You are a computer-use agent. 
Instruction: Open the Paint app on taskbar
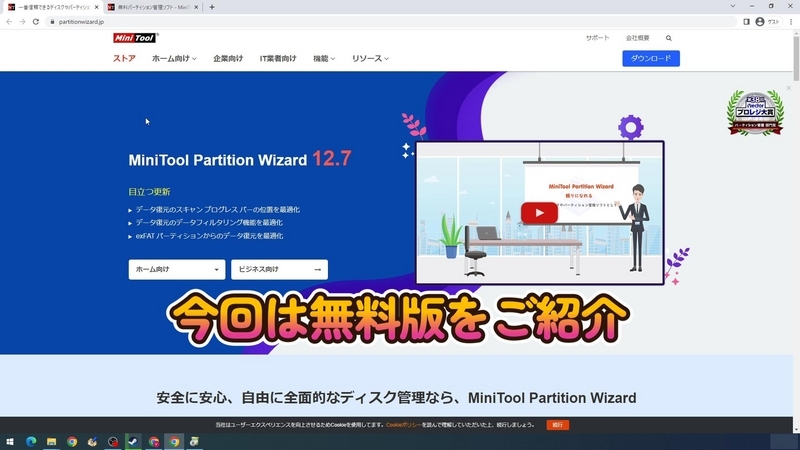(92, 441)
